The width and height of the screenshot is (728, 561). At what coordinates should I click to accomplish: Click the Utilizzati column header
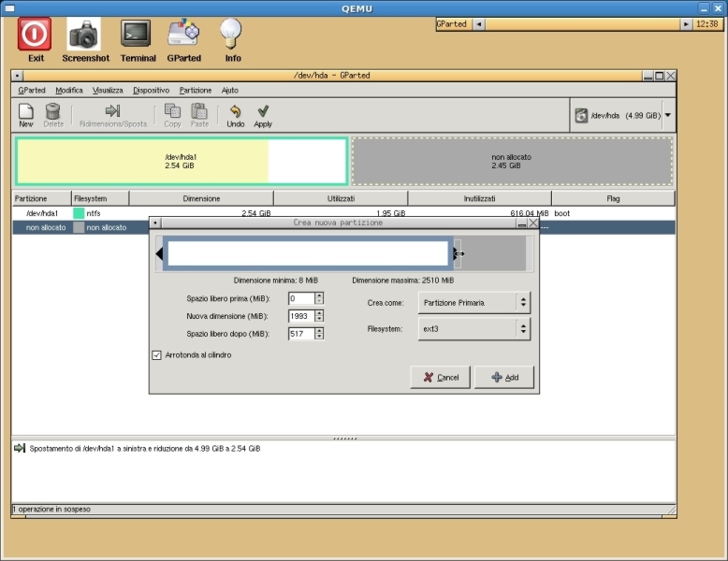click(341, 198)
